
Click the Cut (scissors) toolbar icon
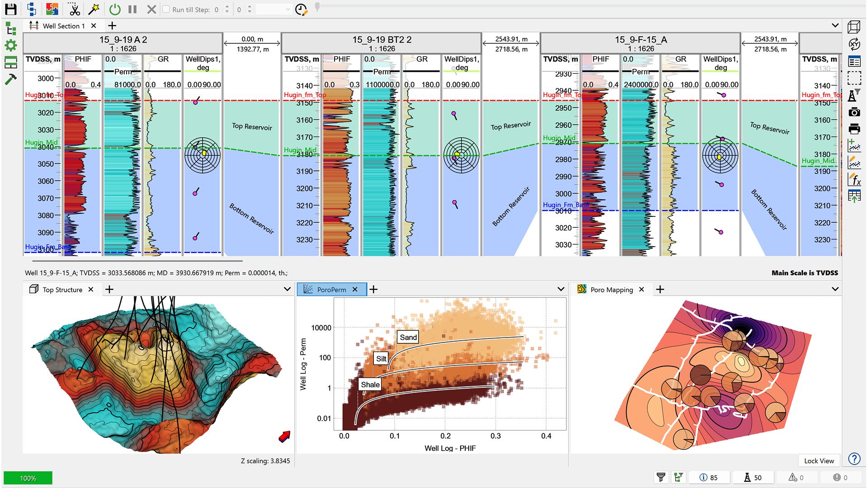[74, 9]
